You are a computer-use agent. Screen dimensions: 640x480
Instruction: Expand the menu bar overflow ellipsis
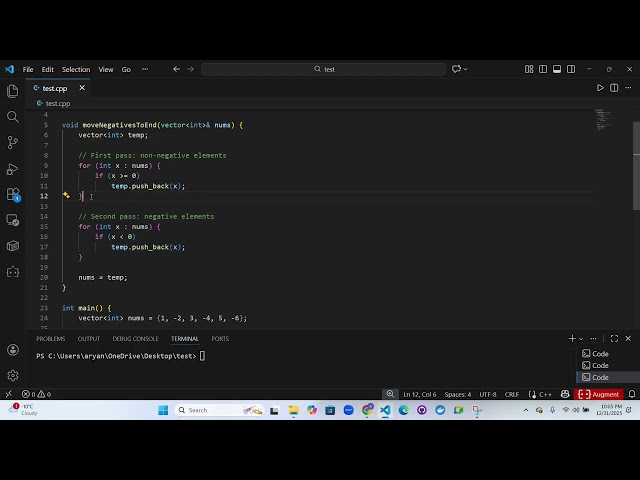145,69
